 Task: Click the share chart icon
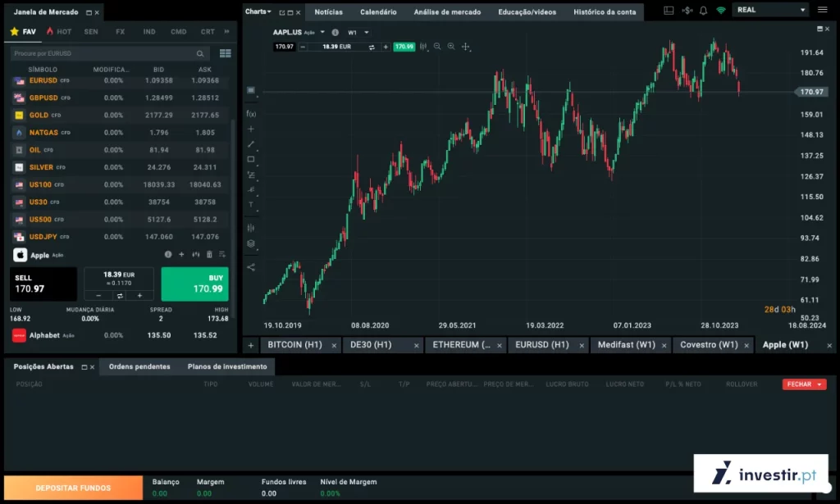[x=251, y=266]
